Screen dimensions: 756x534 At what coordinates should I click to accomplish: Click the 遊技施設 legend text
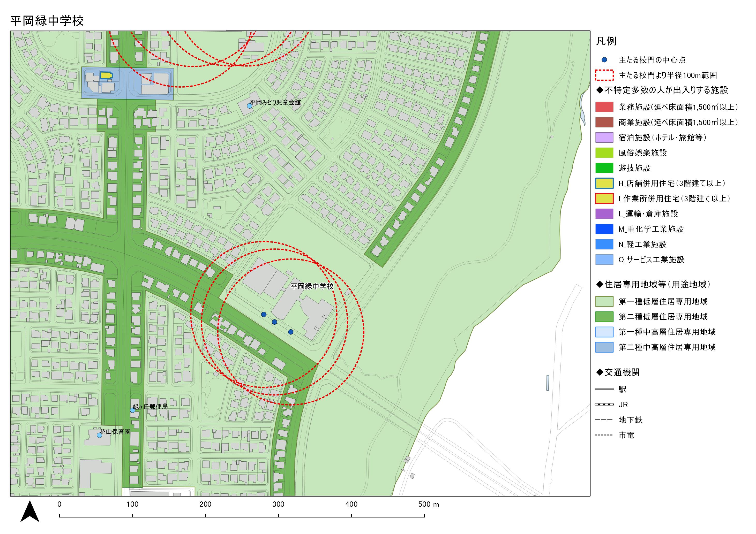(634, 168)
